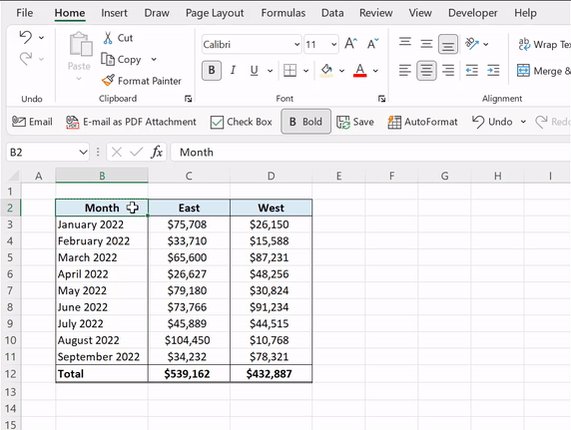Expand the font color palette arrow

[x=375, y=71]
